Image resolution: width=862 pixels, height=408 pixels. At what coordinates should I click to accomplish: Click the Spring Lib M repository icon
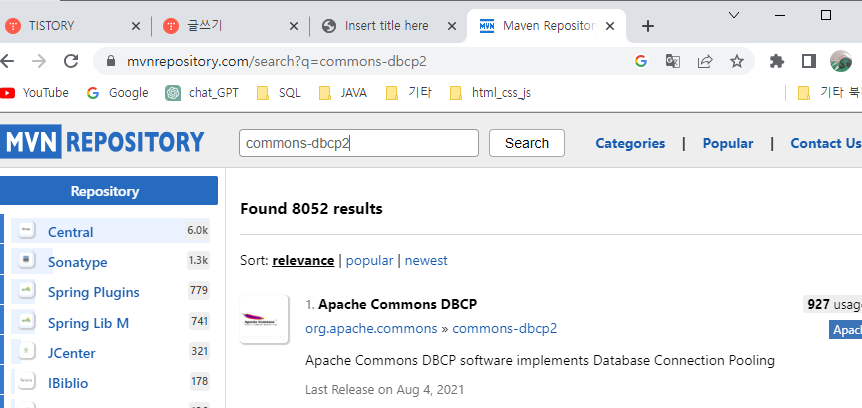point(26,320)
